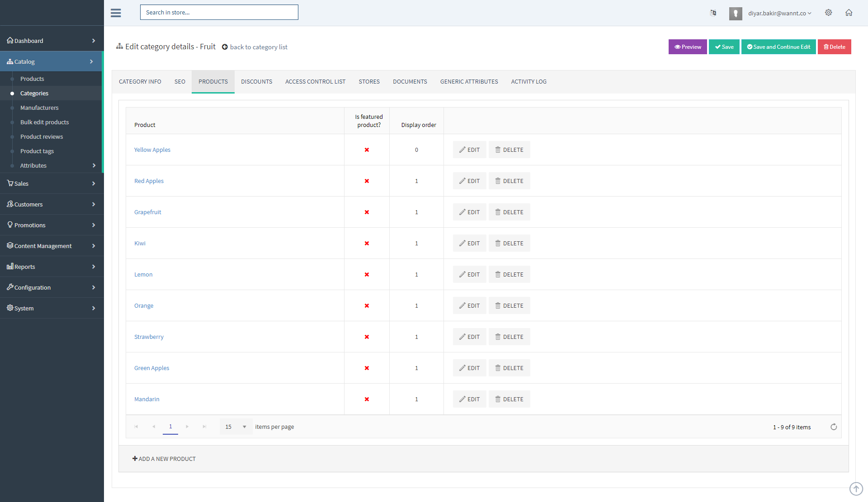Click featured red X for Yellow Apples
868x502 pixels.
(367, 150)
